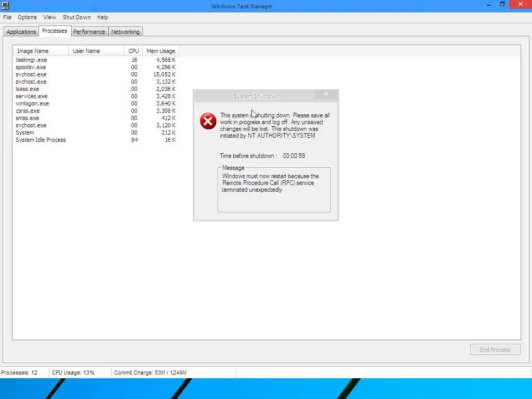
Task: Click the NT AUTHORITY\SYSTEM text
Action: pos(281,136)
